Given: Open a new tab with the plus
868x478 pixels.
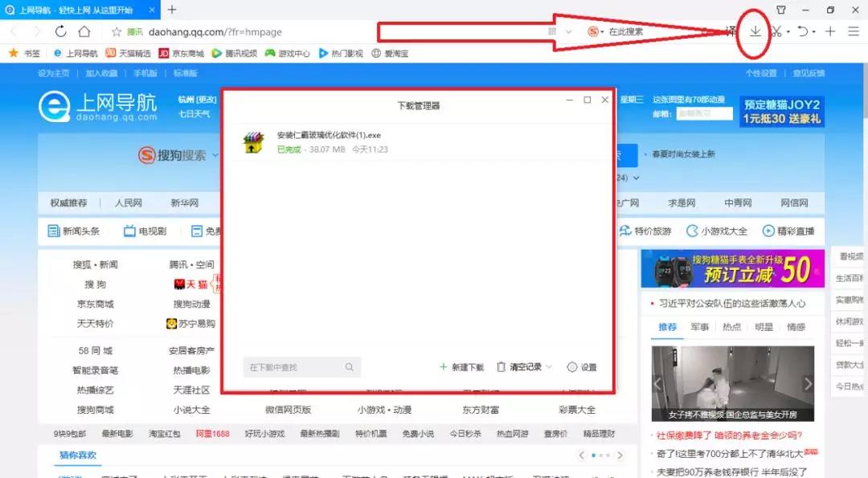Looking at the screenshot, I should click(172, 10).
